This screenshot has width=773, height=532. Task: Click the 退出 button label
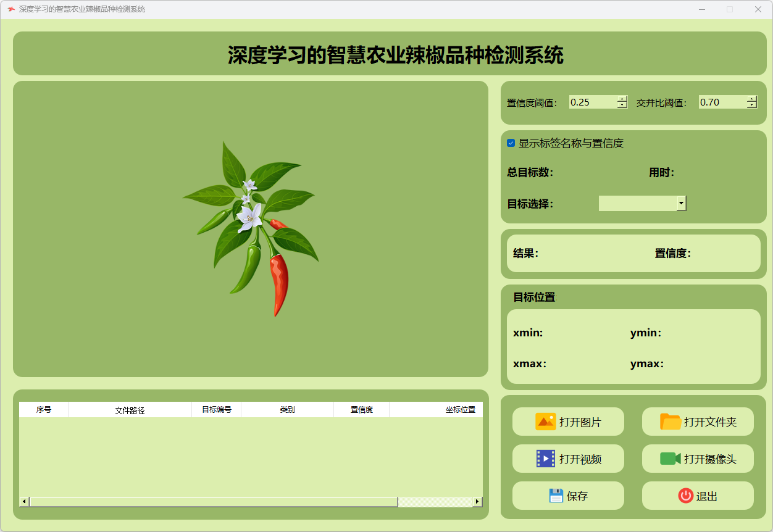(707, 496)
